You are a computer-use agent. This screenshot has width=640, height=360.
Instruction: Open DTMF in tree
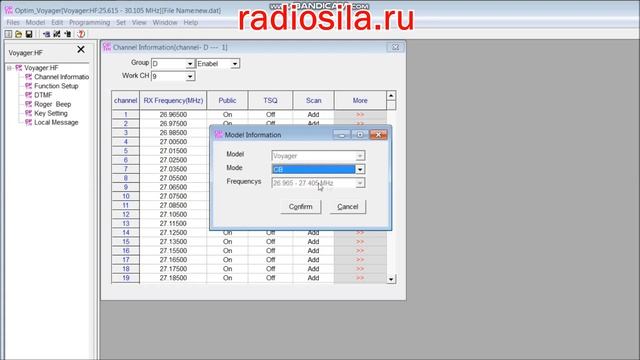43,95
